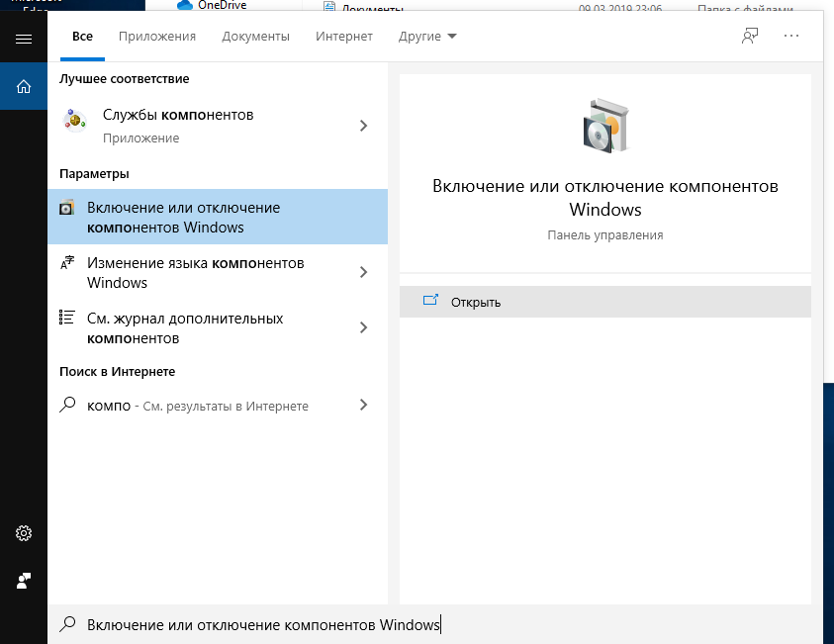
Task: Click the language change icon beside Изменение языка
Action: (67, 262)
